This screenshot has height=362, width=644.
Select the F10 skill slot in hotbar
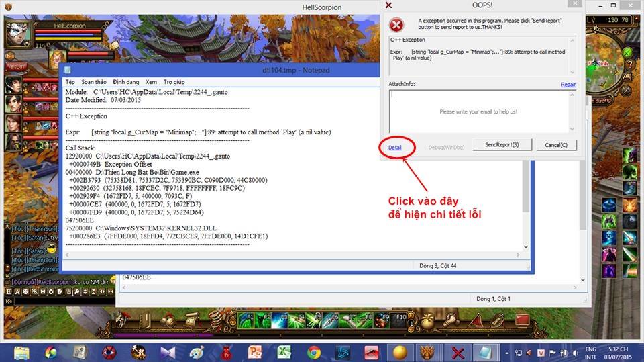click(x=398, y=321)
